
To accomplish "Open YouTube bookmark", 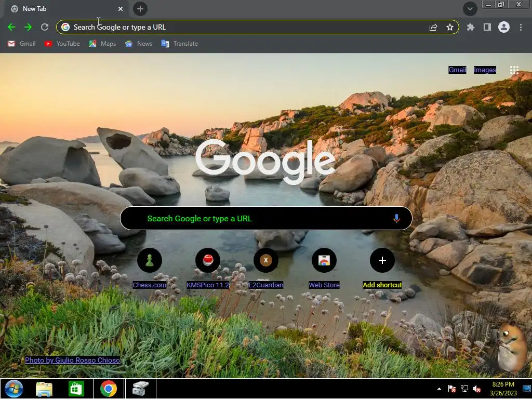I will click(62, 44).
